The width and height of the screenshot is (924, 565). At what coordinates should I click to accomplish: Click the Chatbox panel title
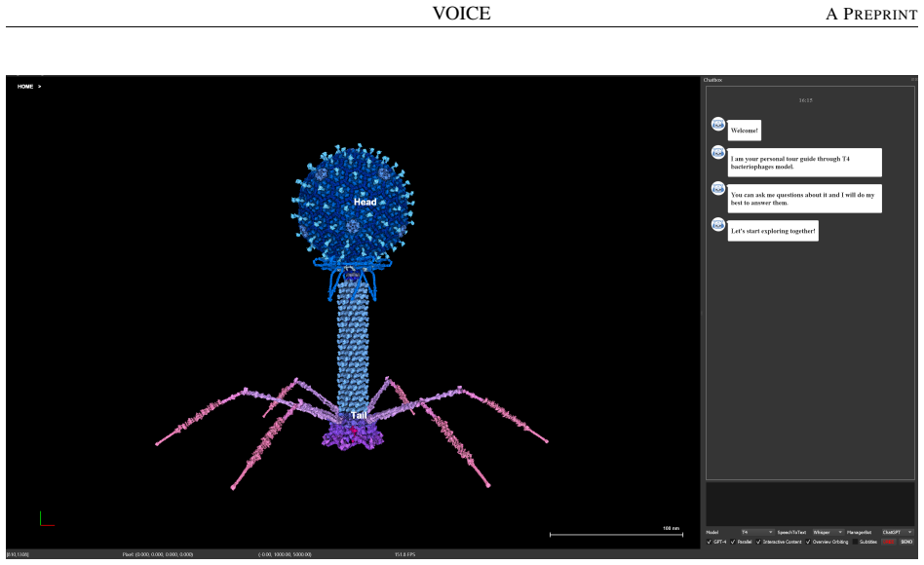coord(712,80)
